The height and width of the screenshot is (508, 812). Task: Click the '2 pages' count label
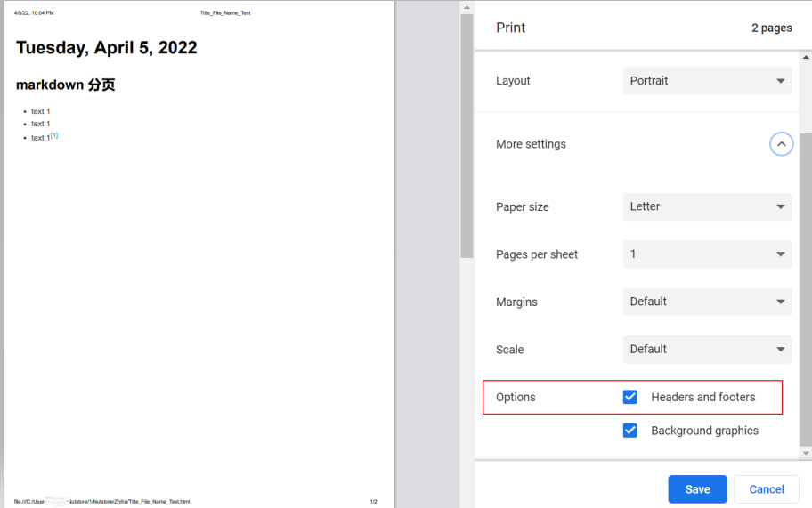772,28
